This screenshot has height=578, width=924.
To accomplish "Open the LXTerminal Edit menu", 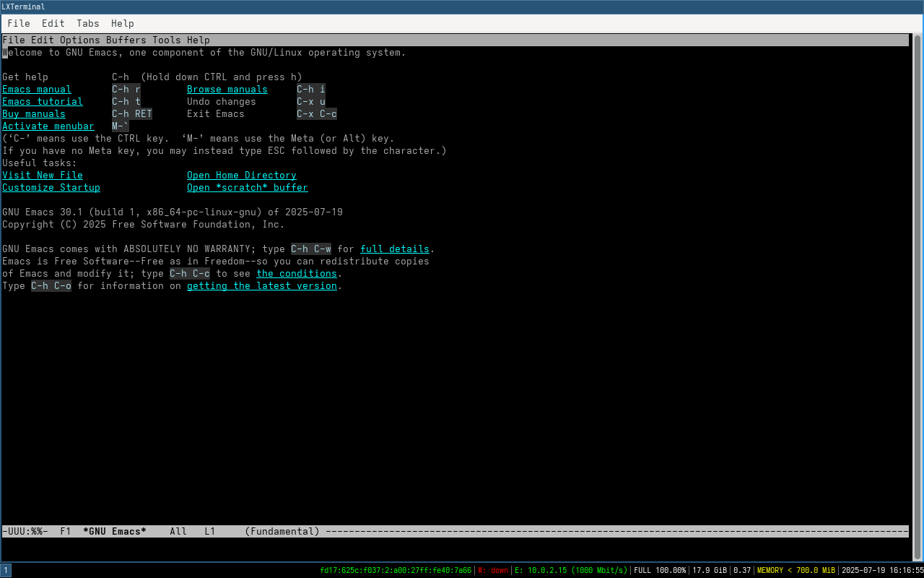I will click(53, 24).
